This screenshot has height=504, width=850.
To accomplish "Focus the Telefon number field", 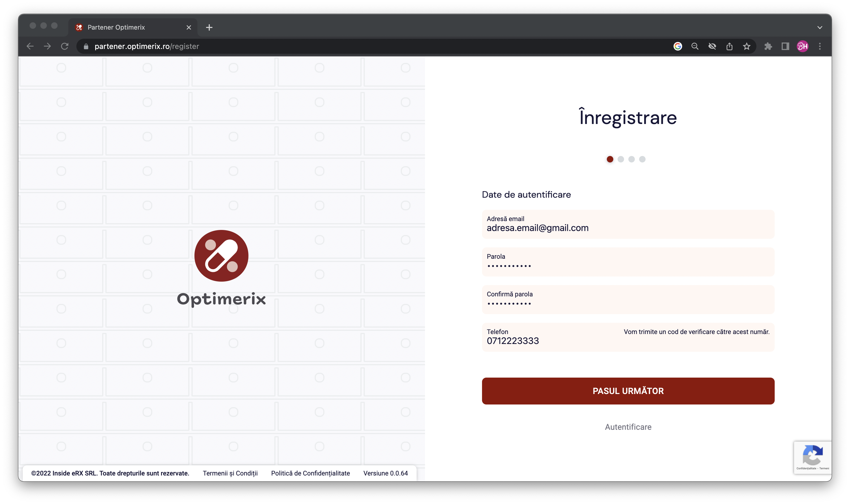I will coord(628,337).
